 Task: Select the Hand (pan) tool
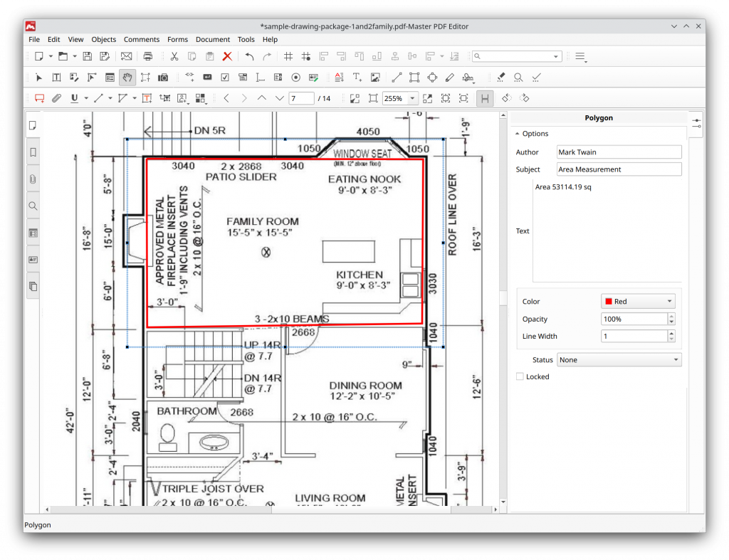click(127, 78)
